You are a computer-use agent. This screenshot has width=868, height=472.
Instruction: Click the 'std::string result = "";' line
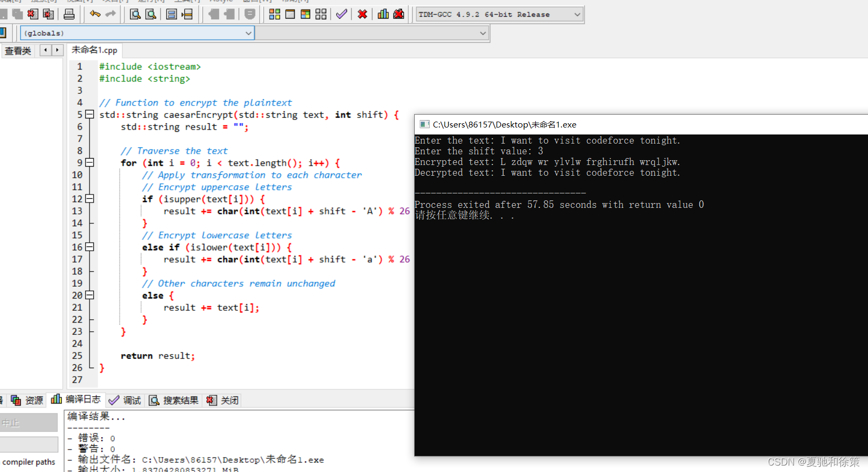185,127
